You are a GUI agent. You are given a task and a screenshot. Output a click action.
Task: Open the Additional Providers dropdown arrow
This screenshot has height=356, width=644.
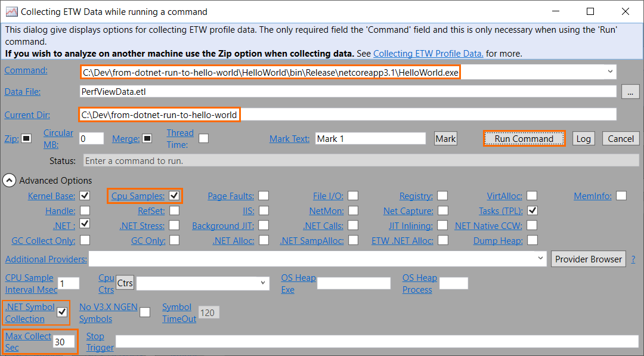(540, 258)
